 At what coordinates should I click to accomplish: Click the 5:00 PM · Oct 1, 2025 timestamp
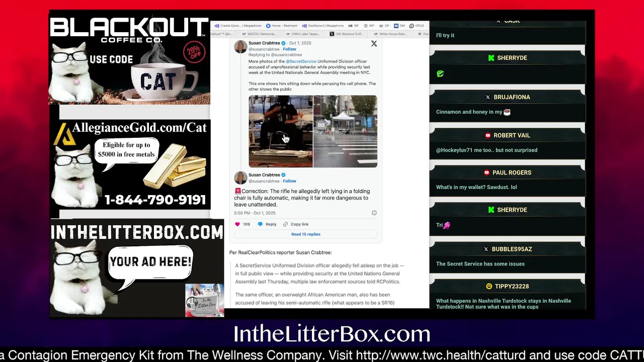tap(255, 213)
